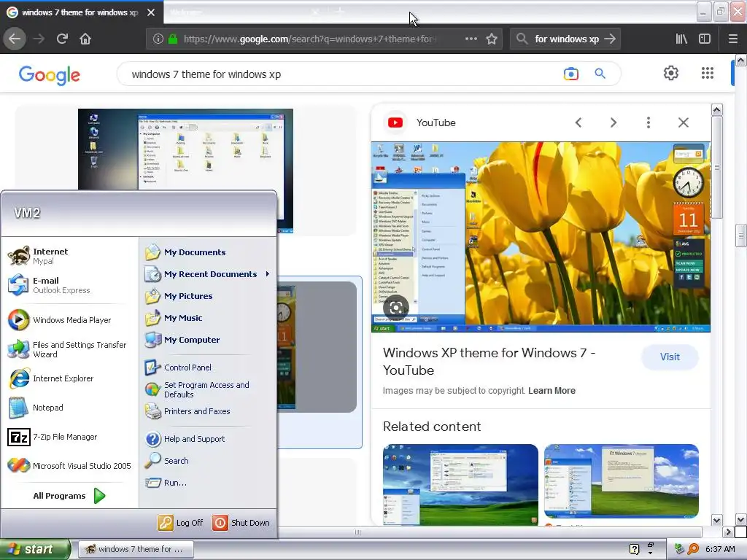
Task: Click the Google logo
Action: tap(50, 75)
